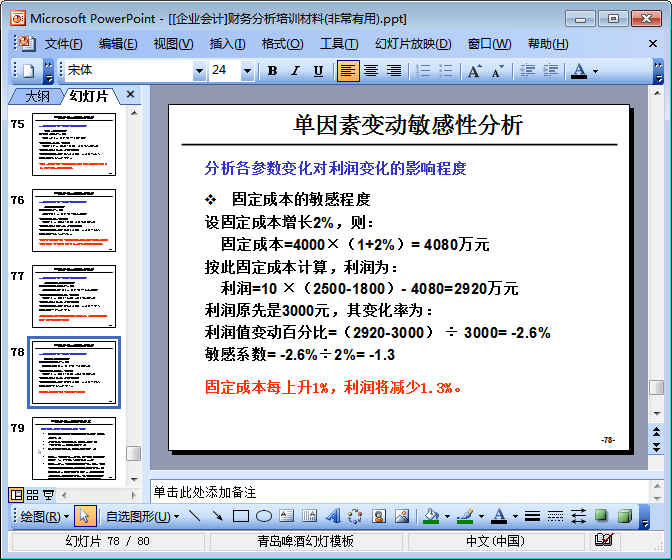Select slide 76 thumbnail
Viewport: 672px width, 560px height.
(74, 220)
